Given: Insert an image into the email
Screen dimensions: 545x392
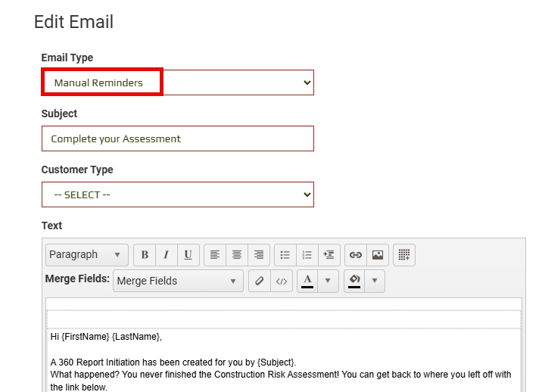Looking at the screenshot, I should coord(377,255).
